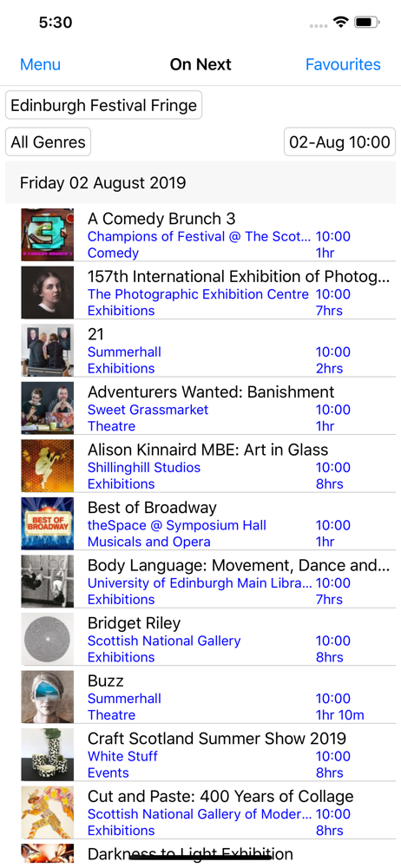Tap the Friday 02 August 2019 header
401x868 pixels.
pyautogui.click(x=200, y=182)
